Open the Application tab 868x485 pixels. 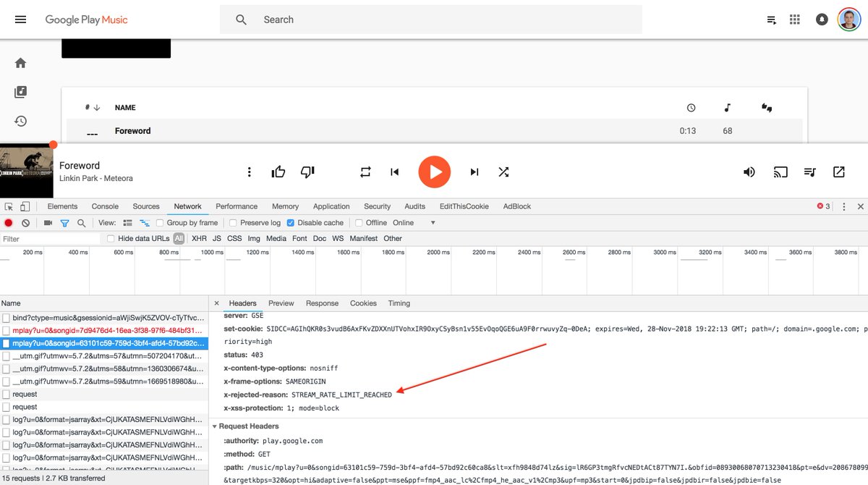pos(331,206)
